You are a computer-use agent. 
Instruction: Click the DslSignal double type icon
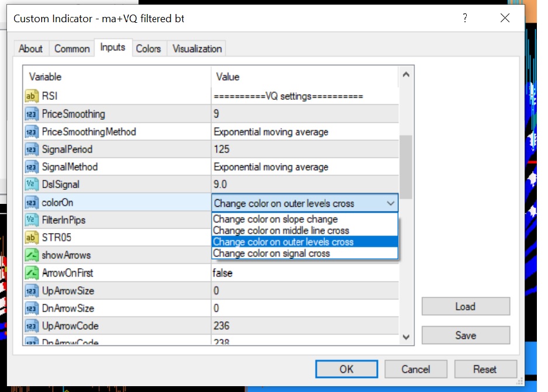tap(31, 185)
